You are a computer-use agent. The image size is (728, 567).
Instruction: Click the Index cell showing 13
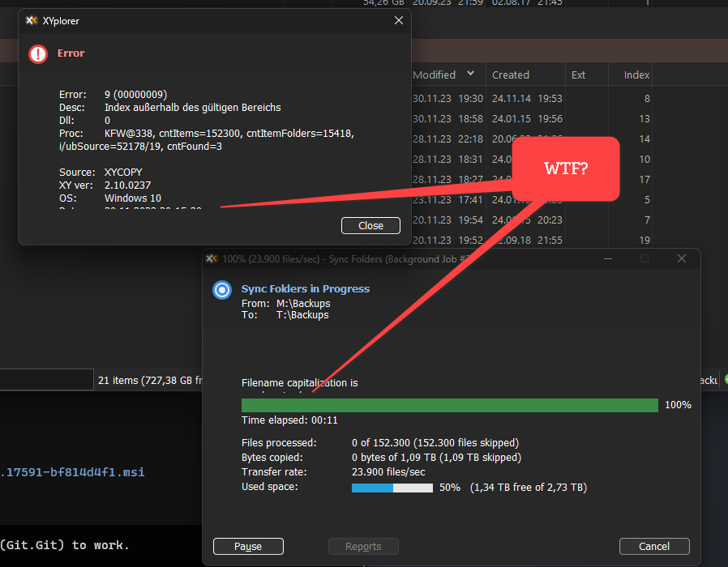[644, 119]
